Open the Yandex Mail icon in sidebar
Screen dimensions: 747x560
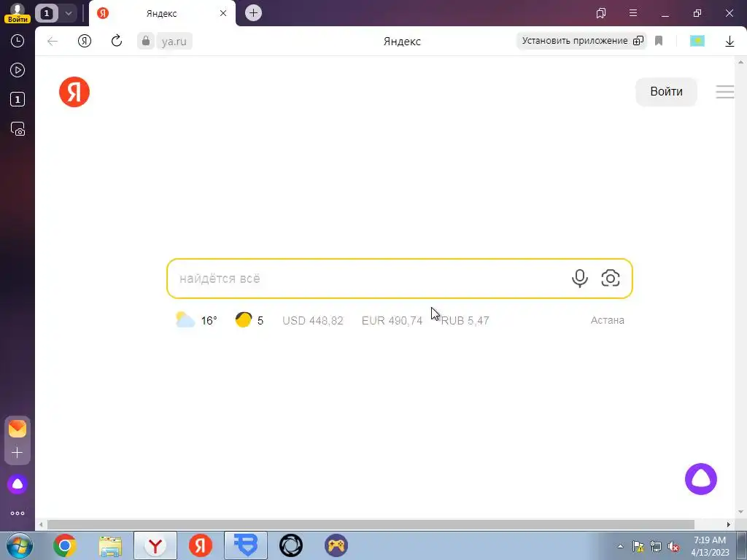(18, 429)
